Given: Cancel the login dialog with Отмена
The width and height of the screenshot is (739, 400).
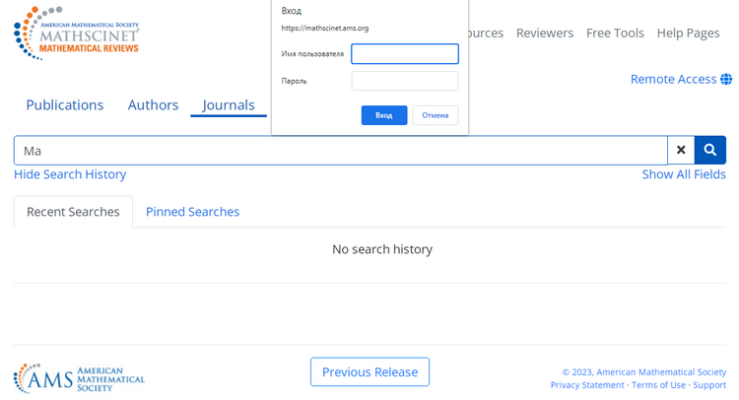Looking at the screenshot, I should pos(435,115).
